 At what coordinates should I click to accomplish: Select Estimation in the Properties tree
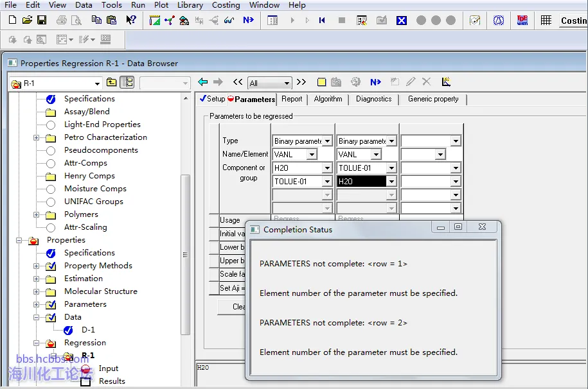point(84,279)
